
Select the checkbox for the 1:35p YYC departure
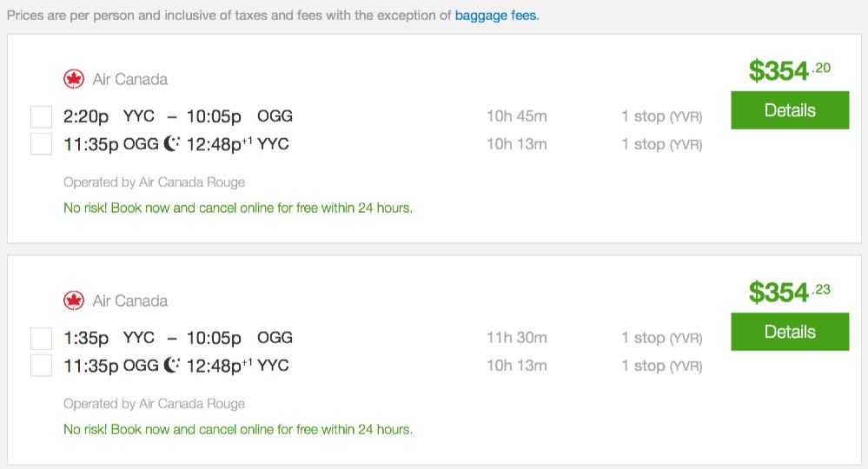click(41, 338)
